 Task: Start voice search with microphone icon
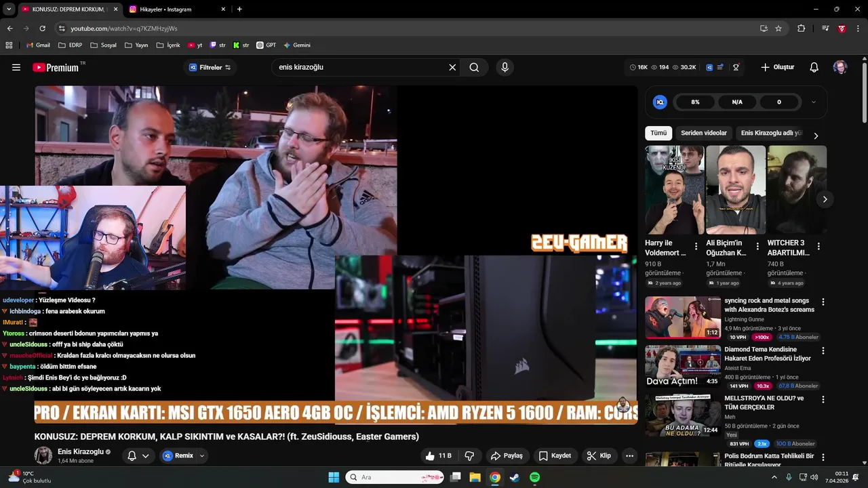(505, 67)
